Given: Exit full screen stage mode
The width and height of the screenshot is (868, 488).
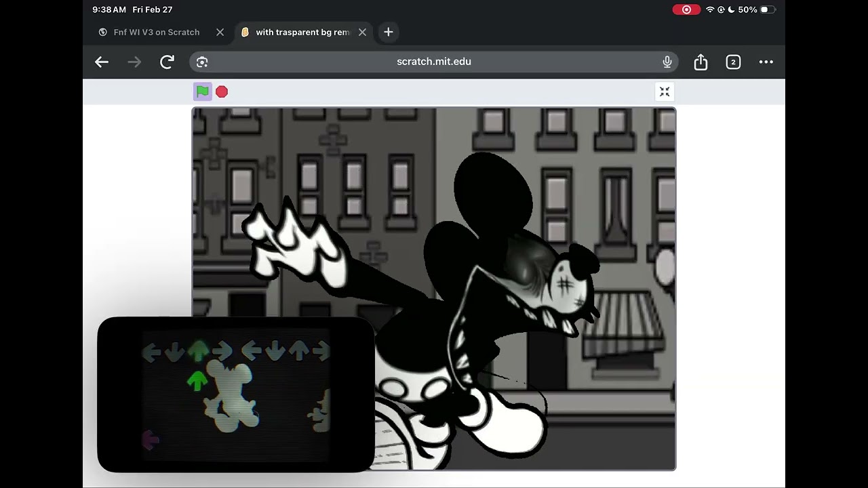Looking at the screenshot, I should 665,91.
